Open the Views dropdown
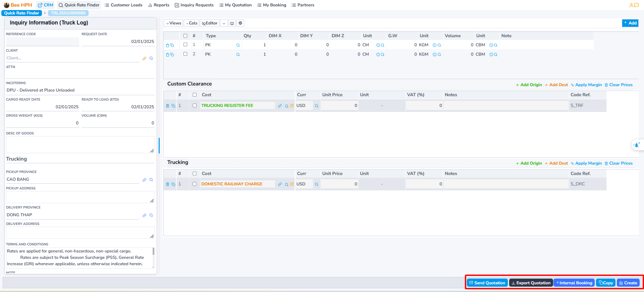 (x=173, y=23)
